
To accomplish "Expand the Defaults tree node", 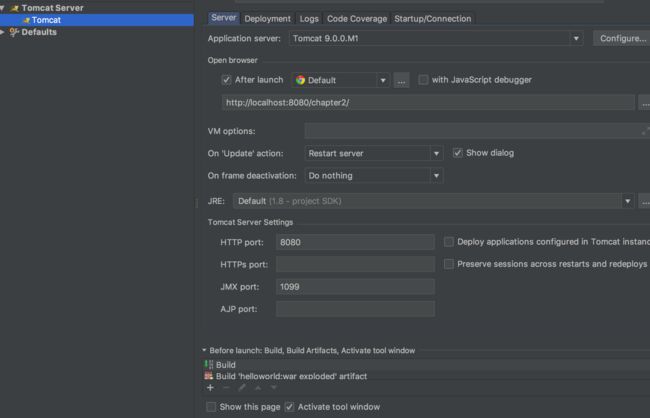I will click(2, 32).
